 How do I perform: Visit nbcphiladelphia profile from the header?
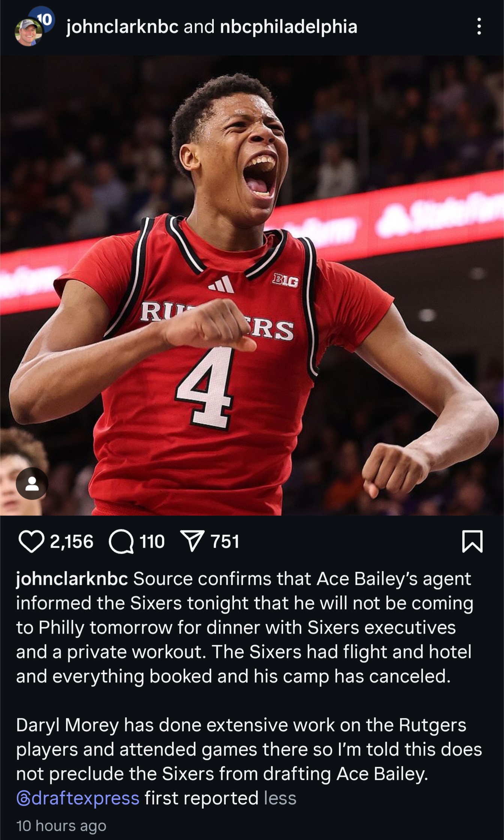(x=288, y=27)
